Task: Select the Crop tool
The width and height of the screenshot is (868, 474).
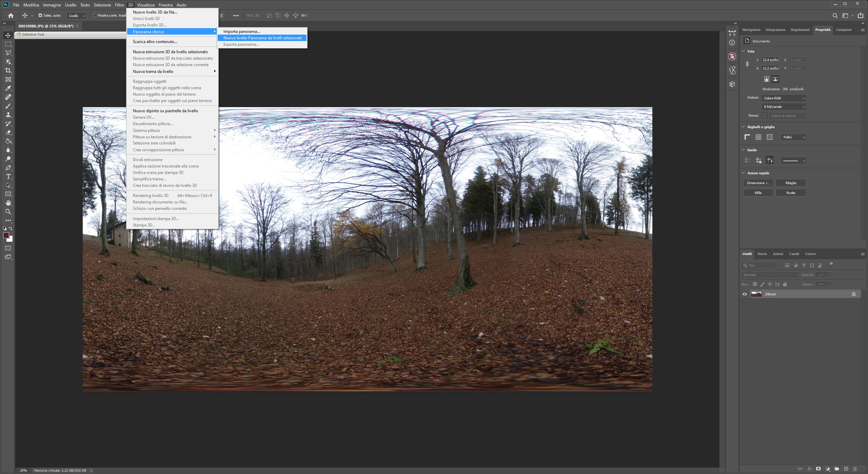Action: pyautogui.click(x=8, y=71)
